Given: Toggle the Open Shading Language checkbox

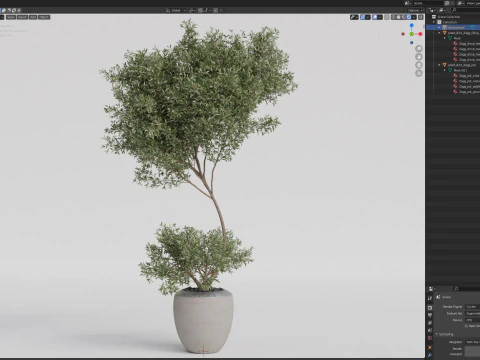Looking at the screenshot, I should (467, 326).
